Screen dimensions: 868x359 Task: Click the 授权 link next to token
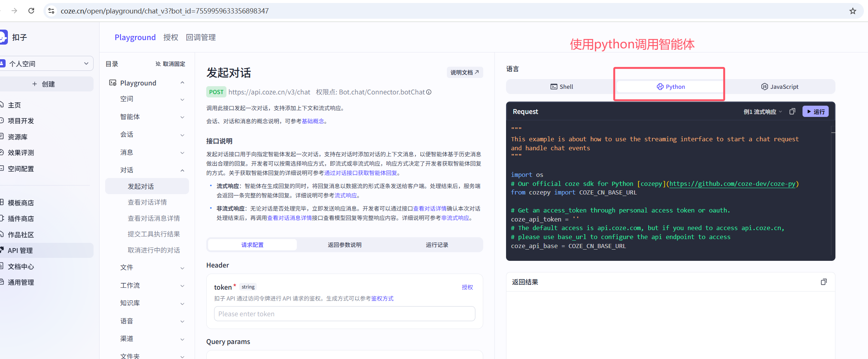coord(467,287)
